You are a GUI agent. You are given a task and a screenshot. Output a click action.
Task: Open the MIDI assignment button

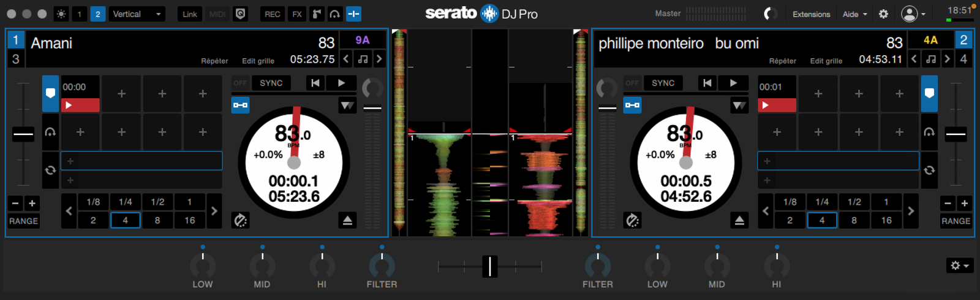click(x=217, y=14)
